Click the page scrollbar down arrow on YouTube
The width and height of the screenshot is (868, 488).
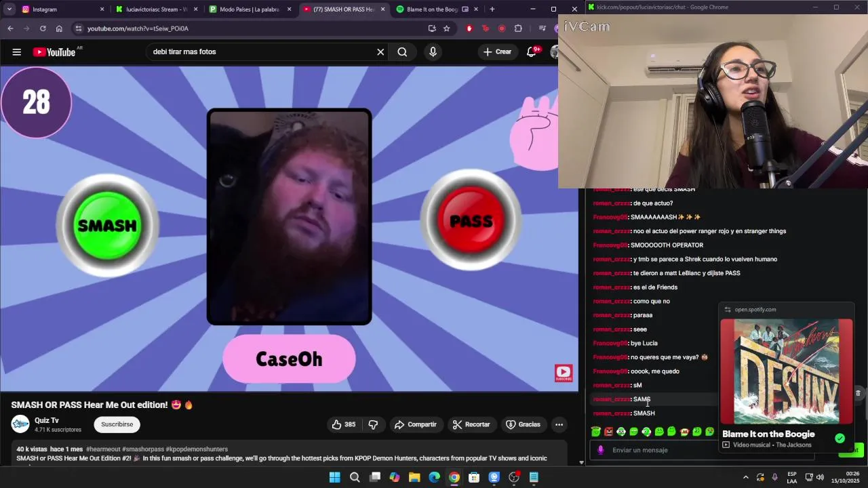pyautogui.click(x=581, y=462)
